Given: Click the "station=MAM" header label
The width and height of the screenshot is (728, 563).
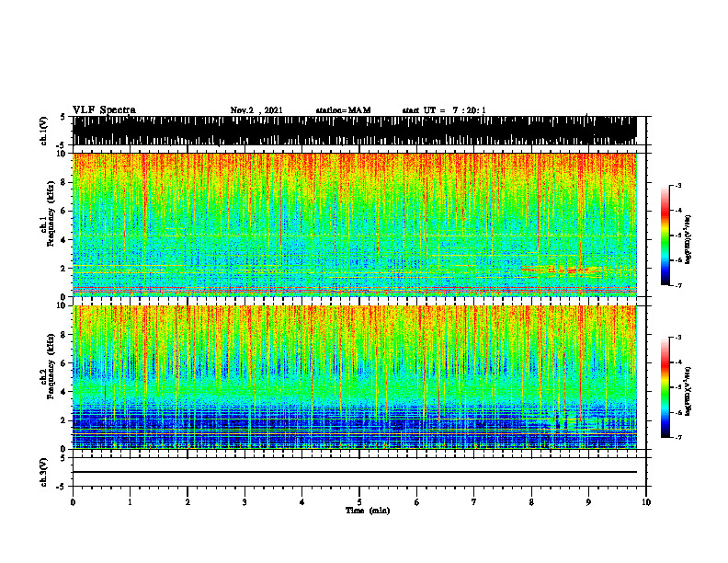Looking at the screenshot, I should (x=343, y=110).
